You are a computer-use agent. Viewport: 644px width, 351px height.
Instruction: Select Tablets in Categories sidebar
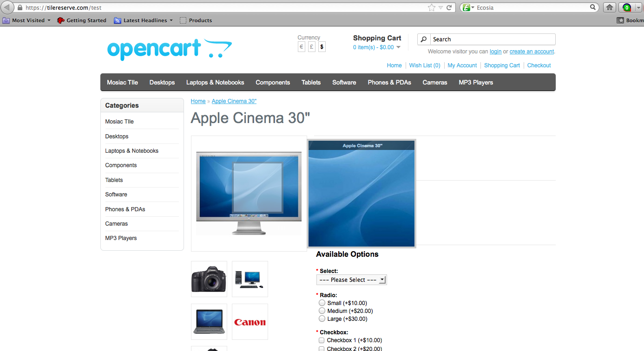click(x=114, y=180)
